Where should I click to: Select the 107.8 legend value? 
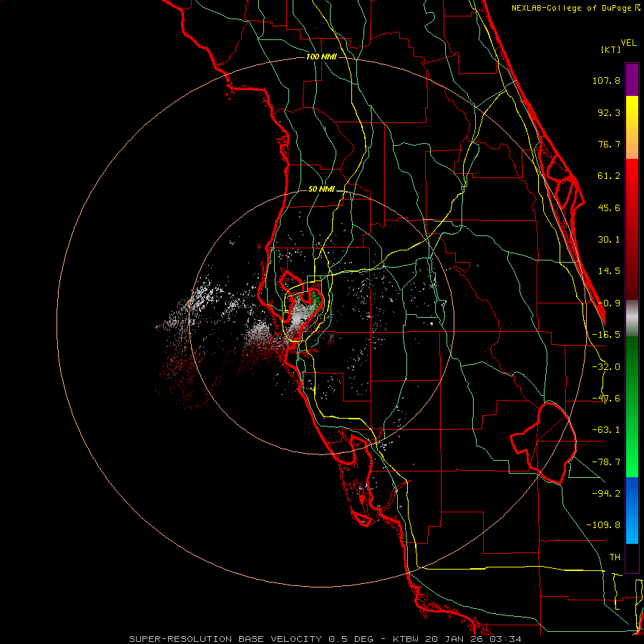click(x=606, y=80)
